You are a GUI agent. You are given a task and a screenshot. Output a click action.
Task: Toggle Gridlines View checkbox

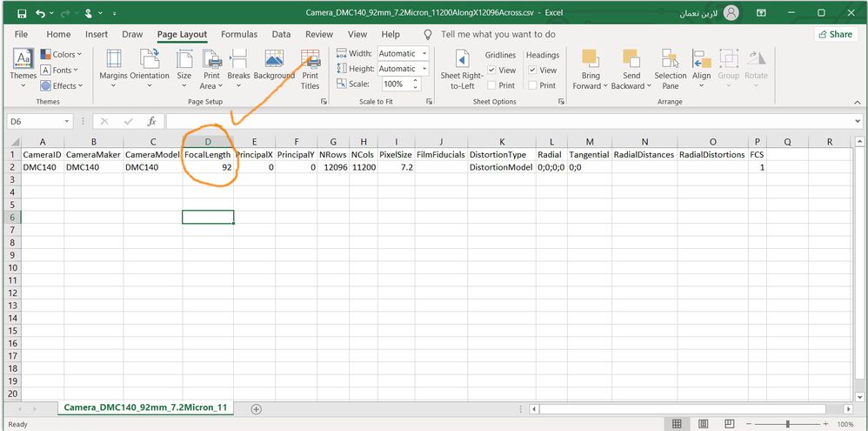[491, 70]
